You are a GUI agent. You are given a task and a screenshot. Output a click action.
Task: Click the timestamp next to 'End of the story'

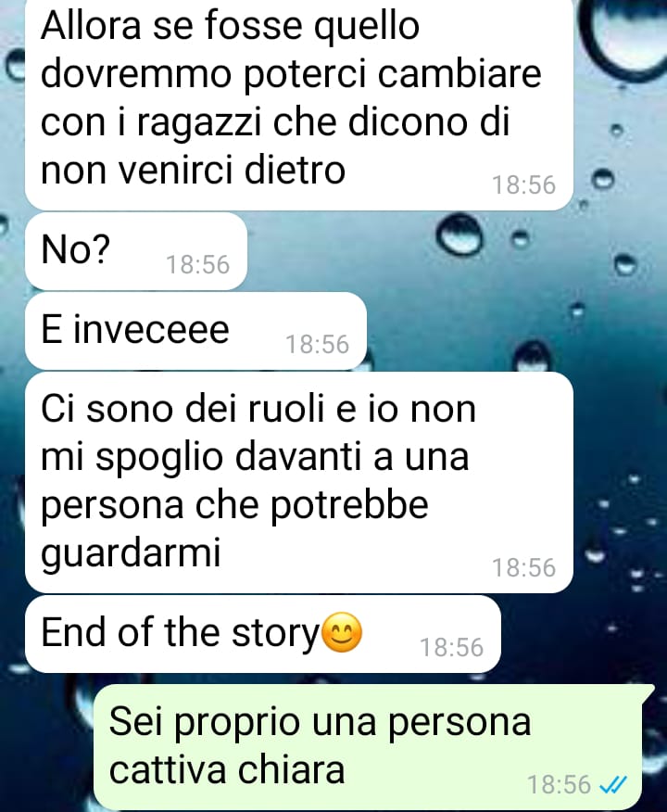(451, 647)
